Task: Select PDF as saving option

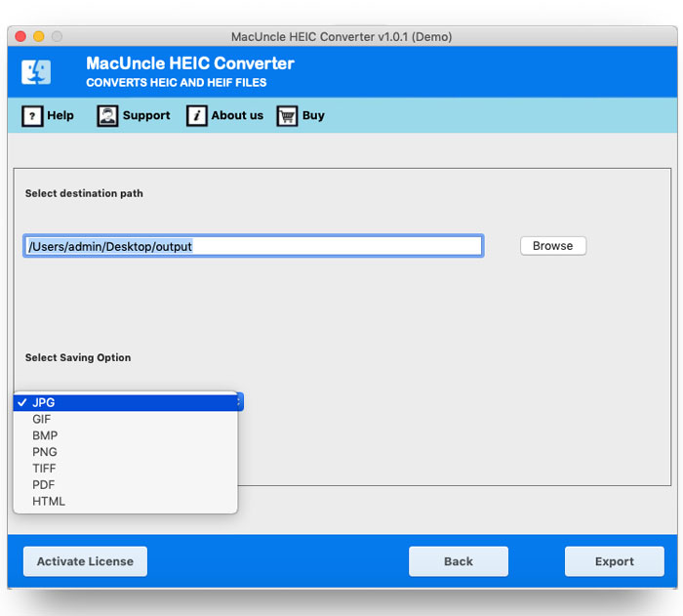Action: point(44,485)
